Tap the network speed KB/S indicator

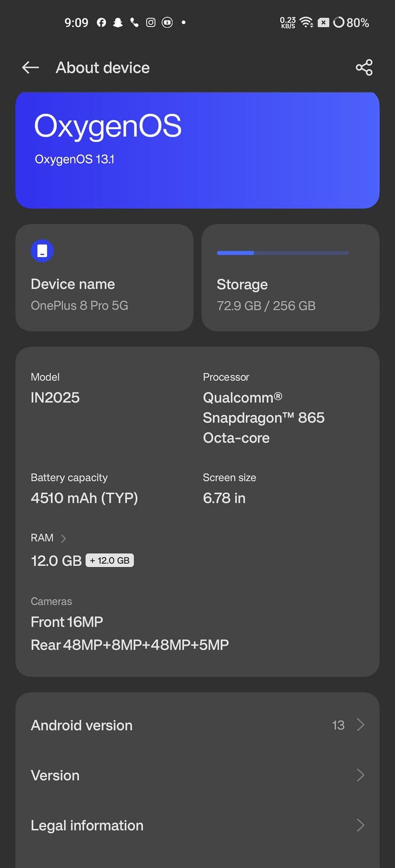(x=288, y=23)
